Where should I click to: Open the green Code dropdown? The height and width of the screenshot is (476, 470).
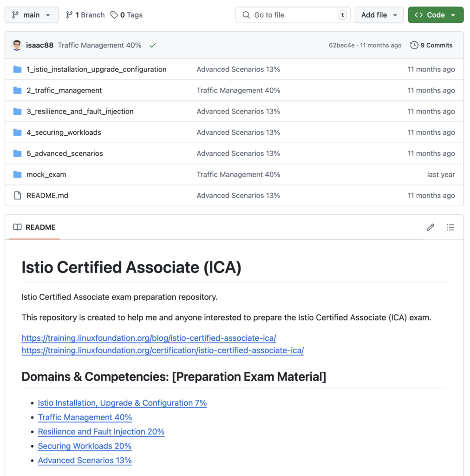[436, 15]
